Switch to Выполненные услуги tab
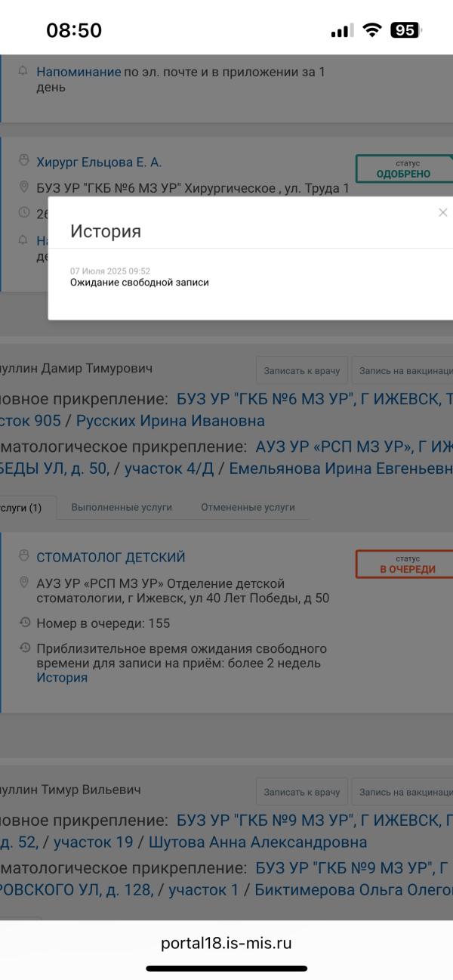This screenshot has height=980, width=453. (x=122, y=507)
